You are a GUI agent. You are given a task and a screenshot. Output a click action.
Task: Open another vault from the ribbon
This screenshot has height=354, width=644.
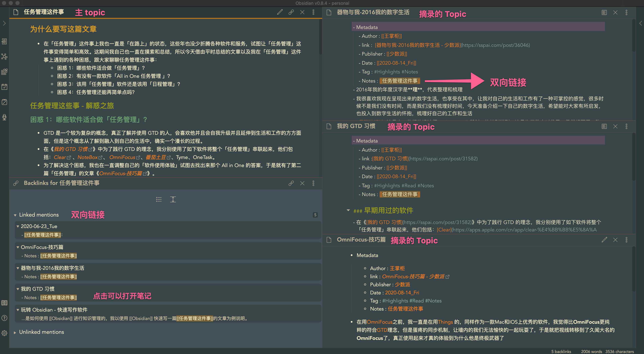tap(4, 303)
